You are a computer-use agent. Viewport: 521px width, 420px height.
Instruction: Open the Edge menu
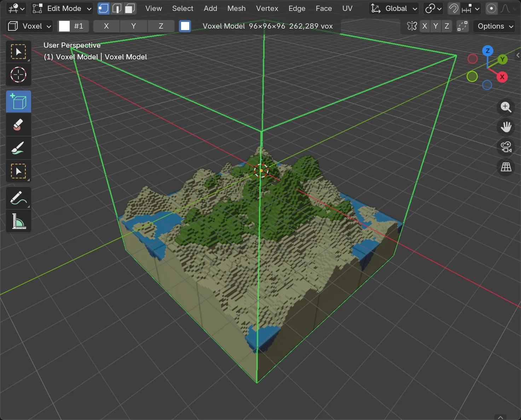coord(297,8)
